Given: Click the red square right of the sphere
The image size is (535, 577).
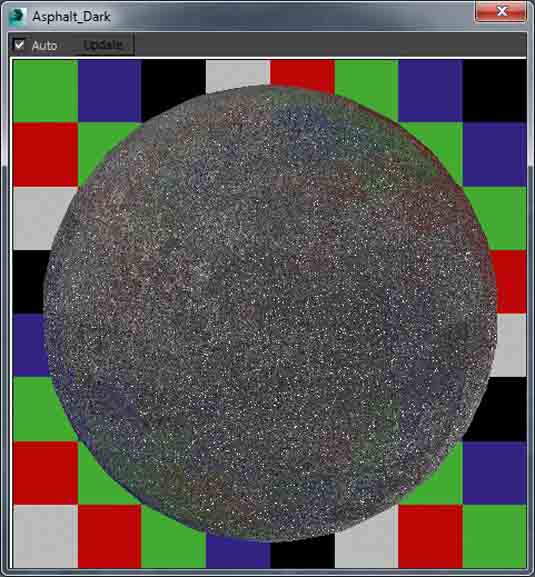Looking at the screenshot, I should point(510,282).
